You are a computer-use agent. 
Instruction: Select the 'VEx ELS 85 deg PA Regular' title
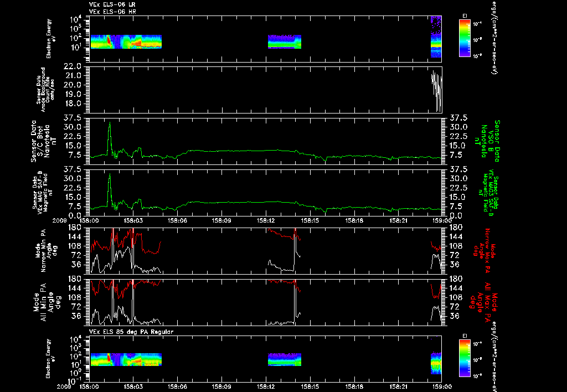click(131, 332)
